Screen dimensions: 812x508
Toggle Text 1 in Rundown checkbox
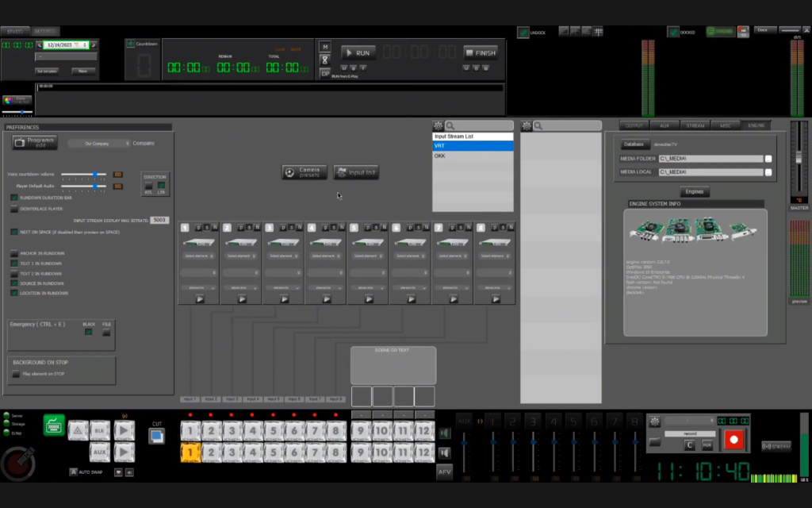[14, 264]
